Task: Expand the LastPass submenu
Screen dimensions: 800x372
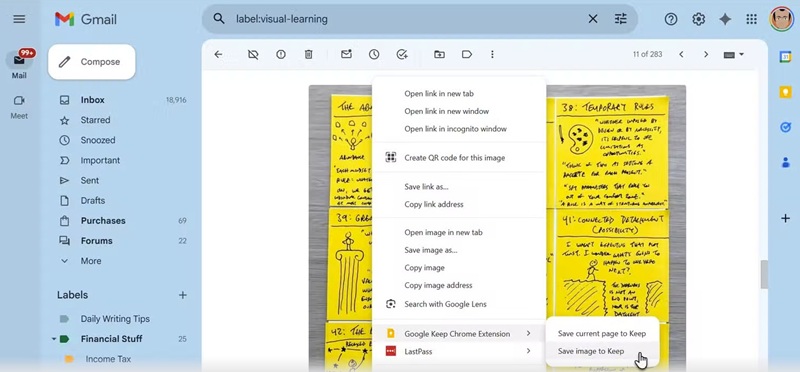Action: pos(459,351)
